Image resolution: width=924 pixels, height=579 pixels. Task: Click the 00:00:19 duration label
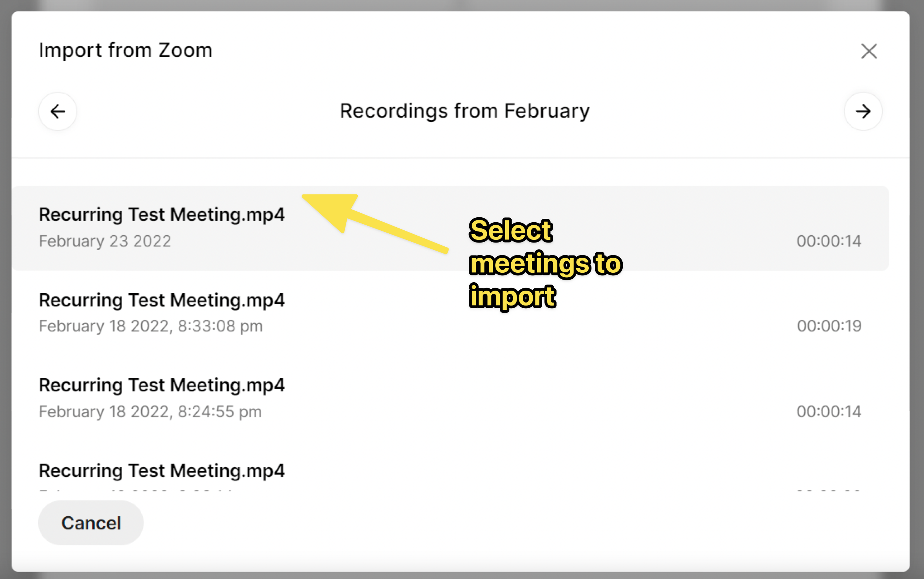(x=829, y=326)
